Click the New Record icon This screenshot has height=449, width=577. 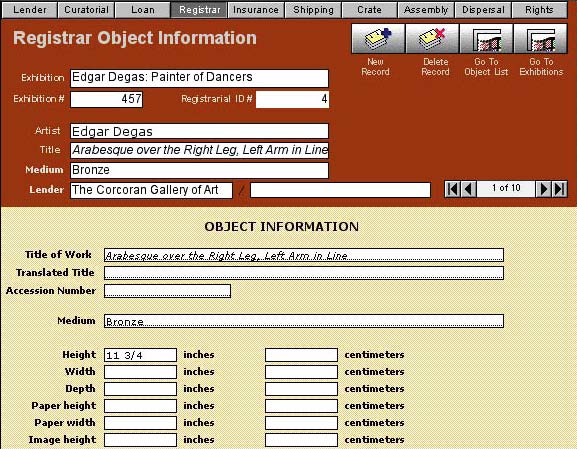click(x=378, y=39)
